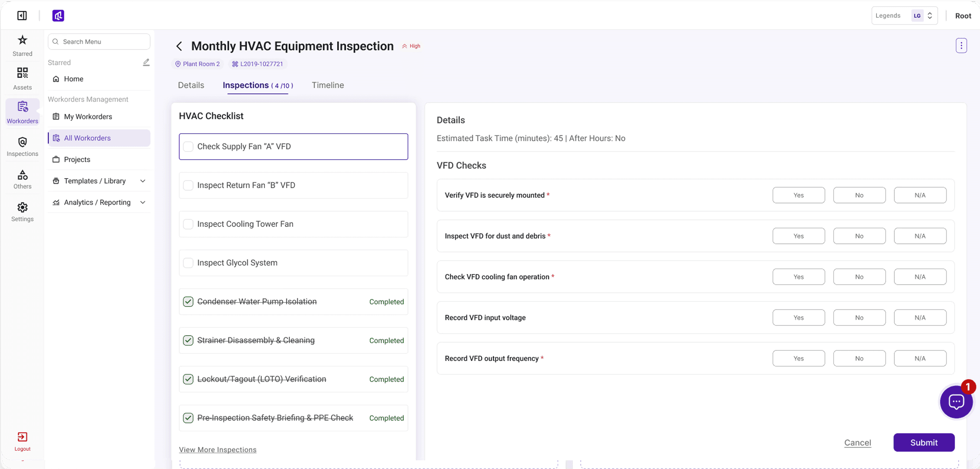This screenshot has width=980, height=469.
Task: Uncheck Strainer Disassembly & Cleaning
Action: point(188,340)
